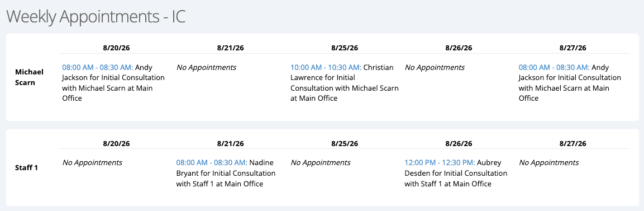This screenshot has width=644, height=211.
Task: Click the Michael Scarn staff row label
Action: (29, 77)
